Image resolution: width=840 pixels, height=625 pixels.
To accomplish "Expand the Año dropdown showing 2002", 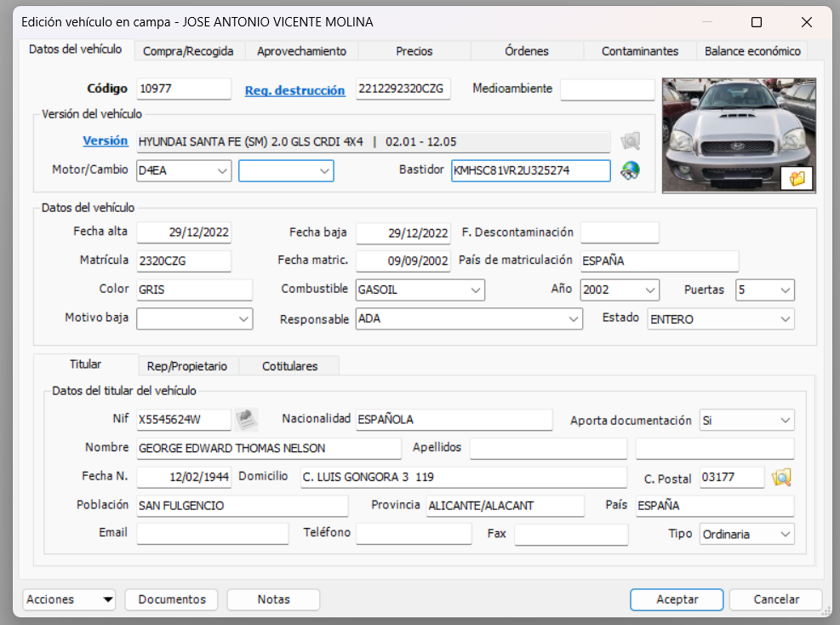I will point(649,290).
